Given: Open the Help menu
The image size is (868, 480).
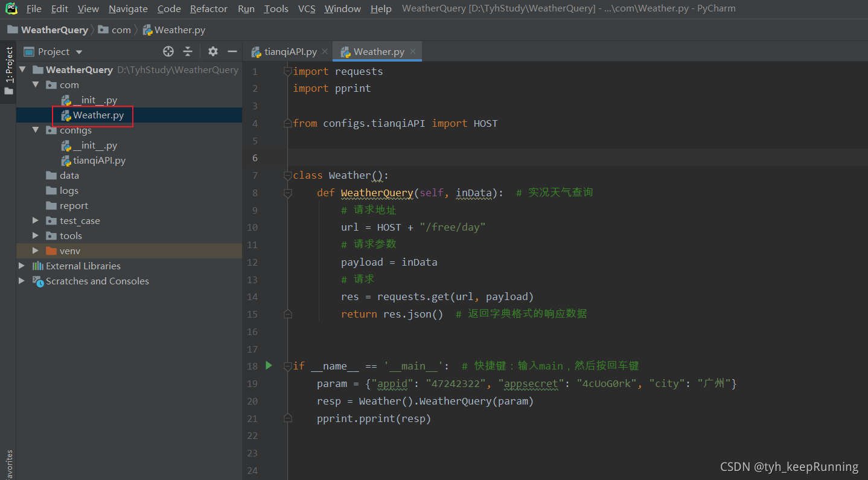Looking at the screenshot, I should tap(381, 8).
